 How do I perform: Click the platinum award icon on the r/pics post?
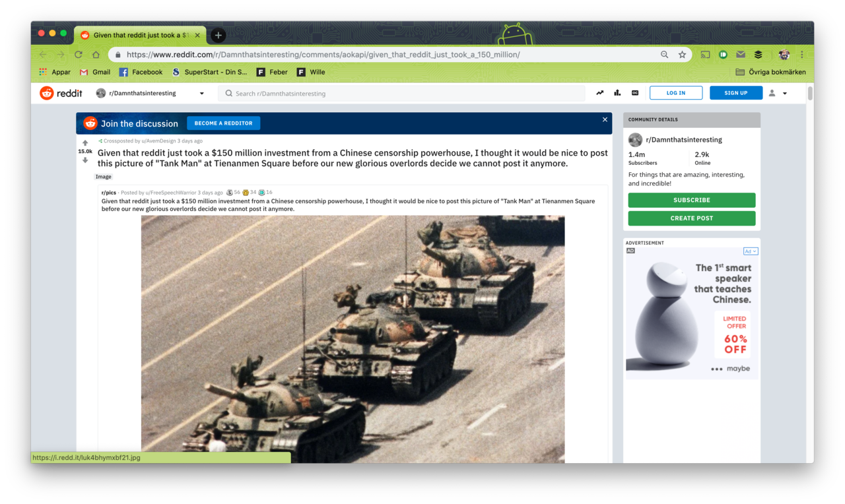pos(261,193)
